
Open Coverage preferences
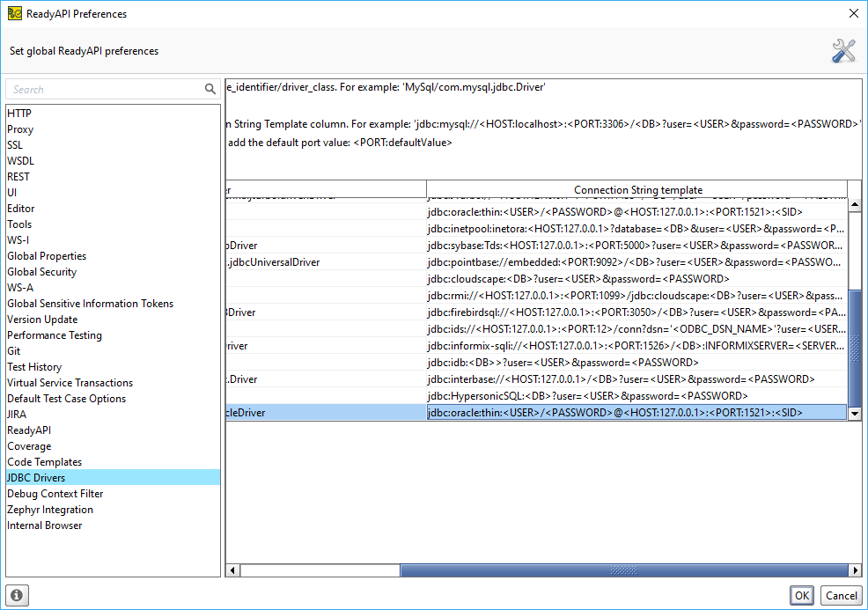[113, 446]
